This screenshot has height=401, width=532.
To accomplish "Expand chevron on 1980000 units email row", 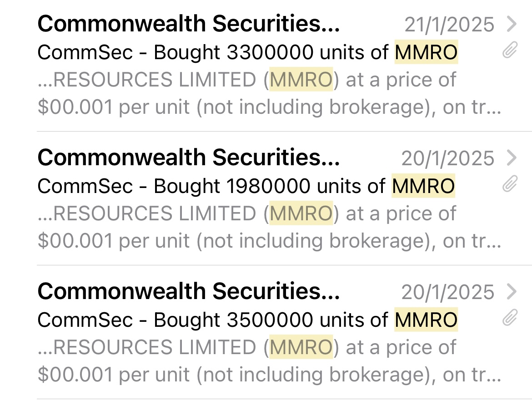I will click(x=512, y=158).
